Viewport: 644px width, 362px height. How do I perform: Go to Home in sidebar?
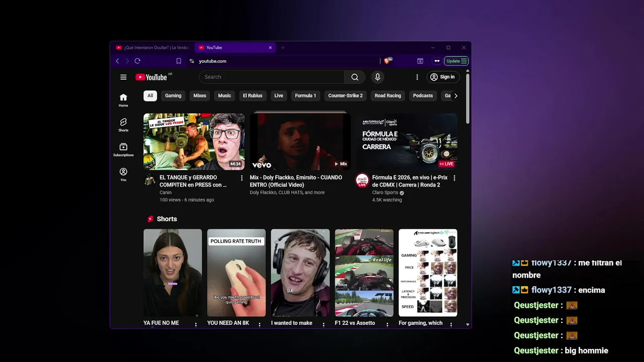(123, 100)
